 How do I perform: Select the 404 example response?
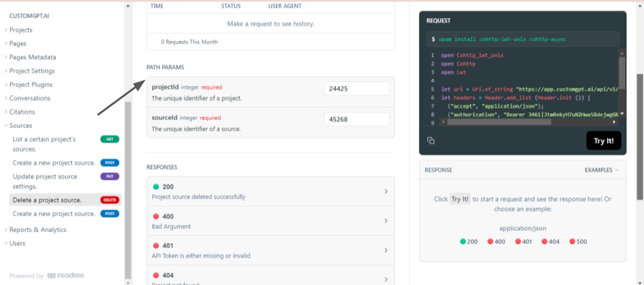[550, 241]
